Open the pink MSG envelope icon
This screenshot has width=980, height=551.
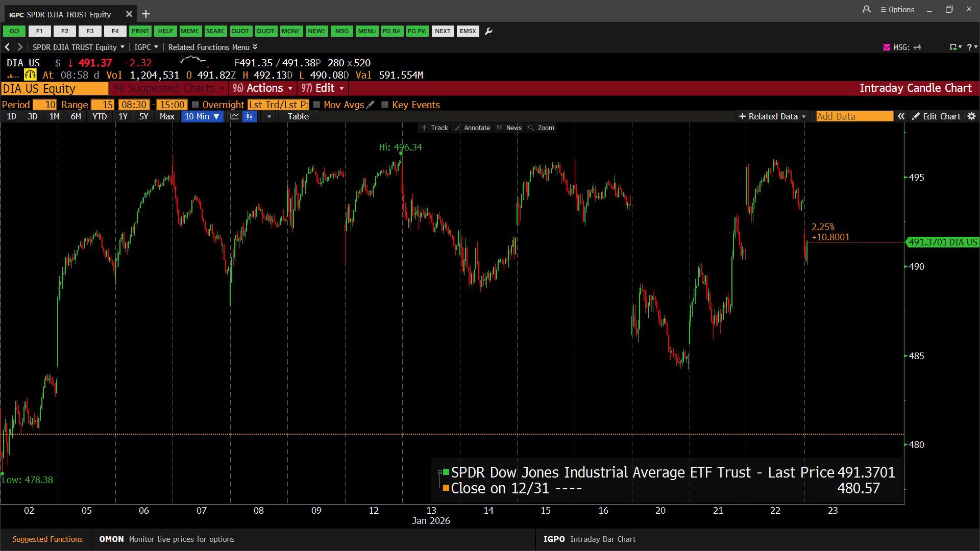[x=887, y=47]
